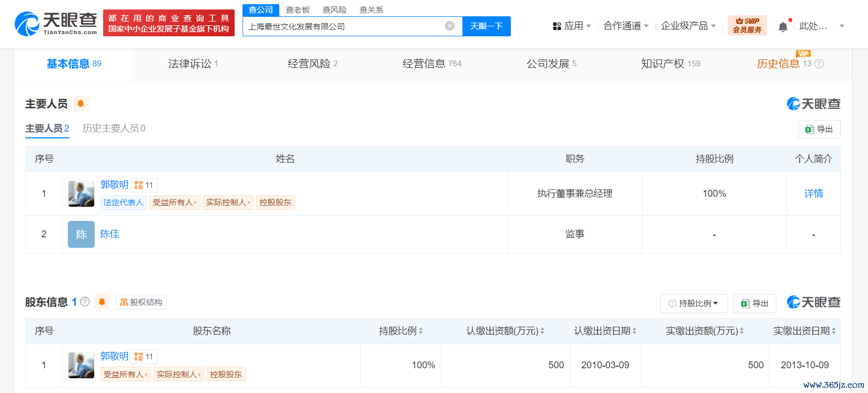Expand 实际控制人 tag in 股东信息 row
This screenshot has width=868, height=393.
point(178,374)
